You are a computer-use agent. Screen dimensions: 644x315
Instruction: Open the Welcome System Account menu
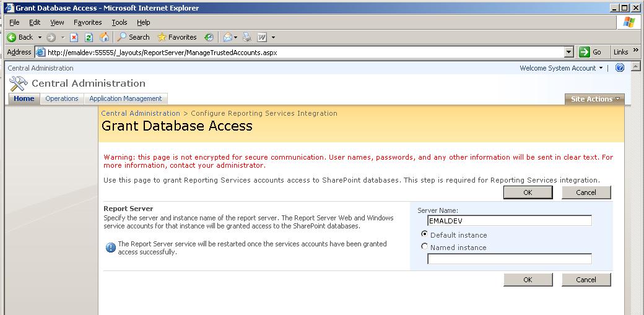[x=561, y=68]
